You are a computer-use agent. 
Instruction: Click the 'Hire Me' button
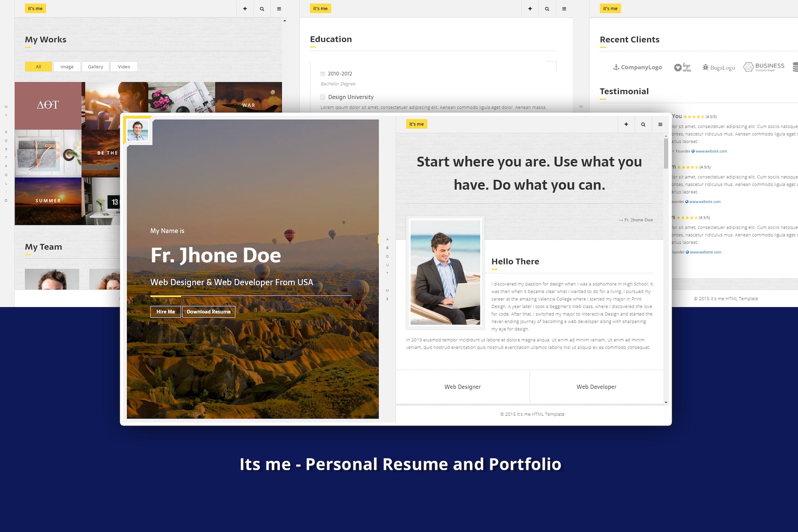tap(165, 310)
